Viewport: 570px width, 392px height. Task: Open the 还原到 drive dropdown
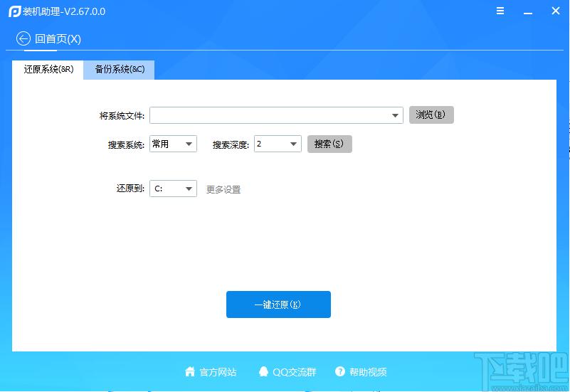(173, 189)
